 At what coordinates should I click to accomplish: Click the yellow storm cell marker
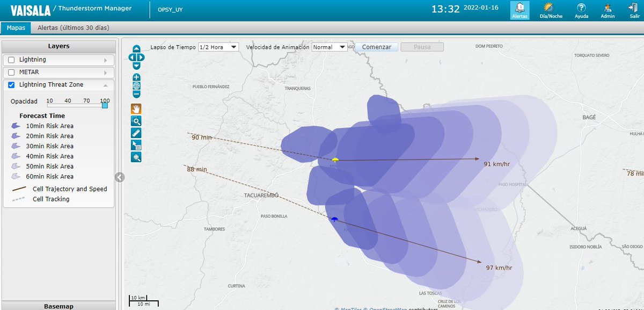(x=335, y=160)
